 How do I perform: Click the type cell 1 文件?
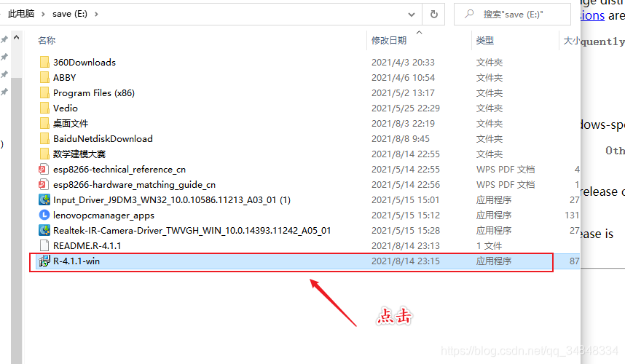(489, 246)
